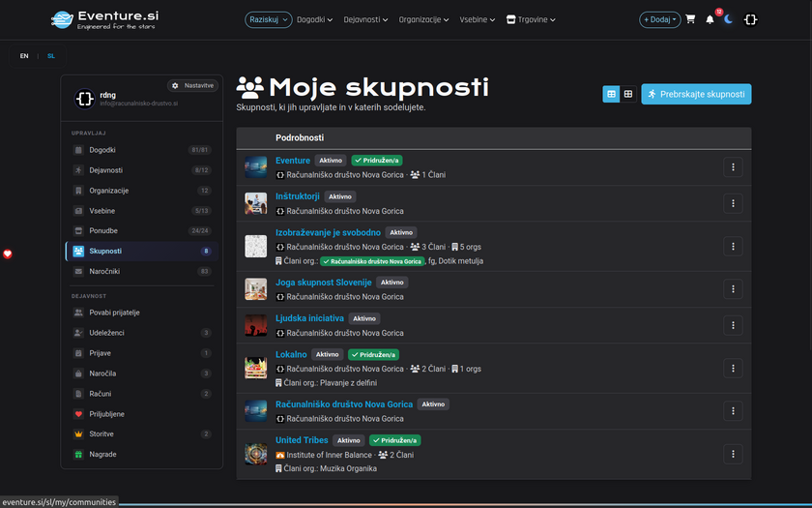Screen dimensions: 812x508
Task: Click the Lokalno community thumbnail
Action: pos(255,368)
